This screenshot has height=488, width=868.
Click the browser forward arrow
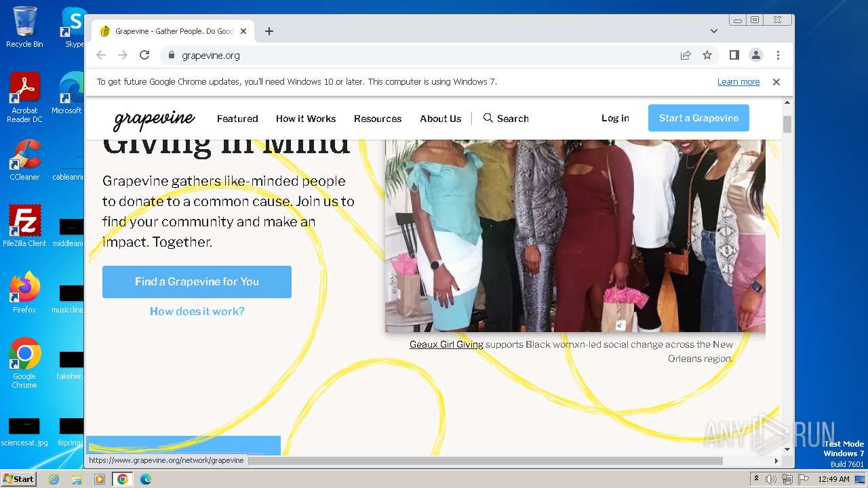click(x=123, y=55)
